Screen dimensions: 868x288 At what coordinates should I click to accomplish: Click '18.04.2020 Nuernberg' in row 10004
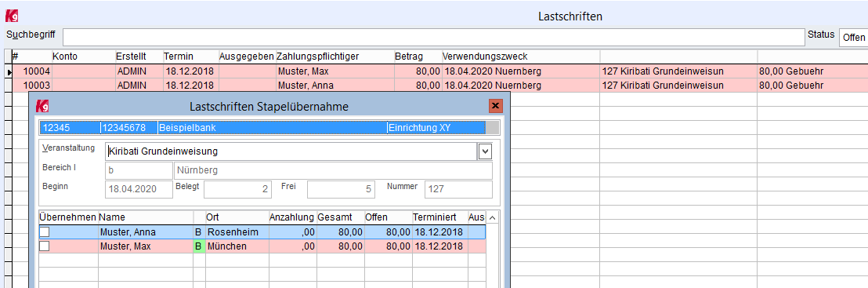(492, 71)
